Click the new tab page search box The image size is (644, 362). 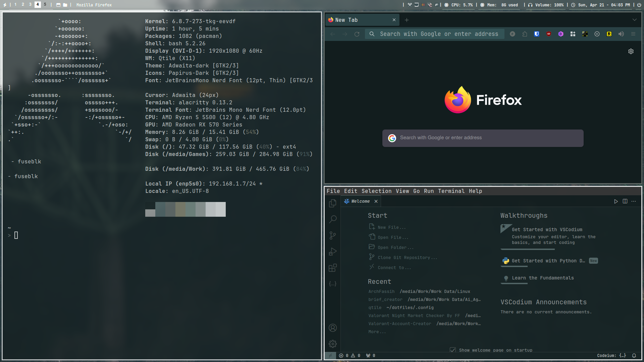click(483, 138)
